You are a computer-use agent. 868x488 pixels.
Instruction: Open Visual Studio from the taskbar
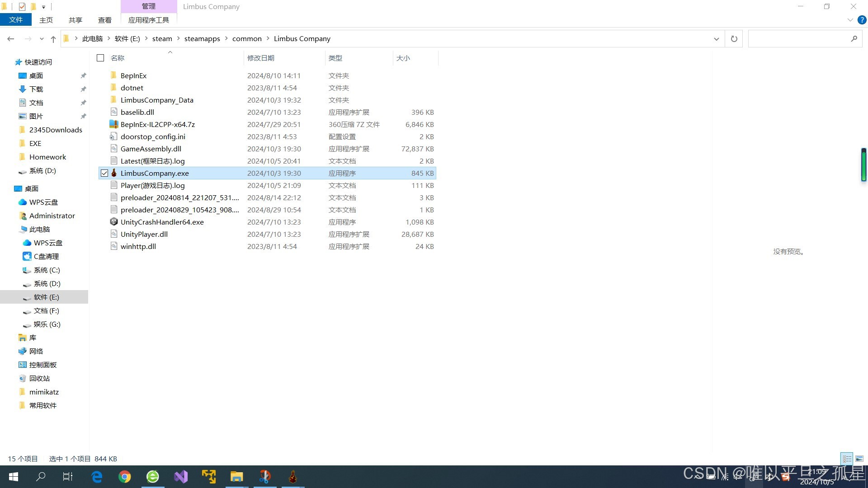coord(181,476)
